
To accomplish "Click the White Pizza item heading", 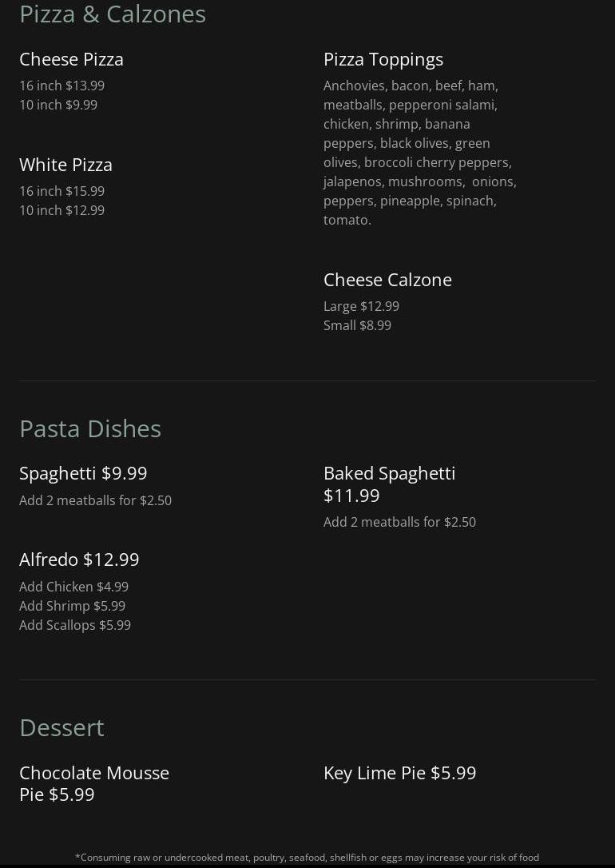I will [65, 165].
